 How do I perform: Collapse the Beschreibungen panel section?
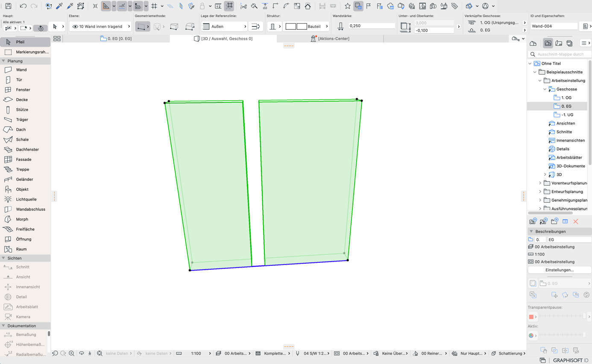(531, 231)
